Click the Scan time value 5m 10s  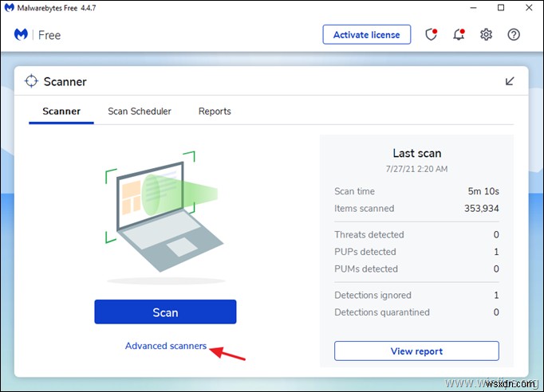(x=483, y=191)
